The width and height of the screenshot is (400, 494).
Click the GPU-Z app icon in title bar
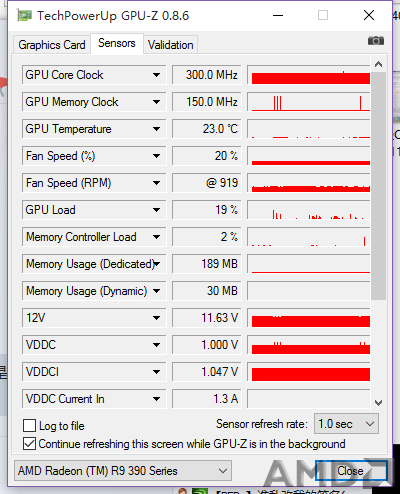[x=24, y=16]
